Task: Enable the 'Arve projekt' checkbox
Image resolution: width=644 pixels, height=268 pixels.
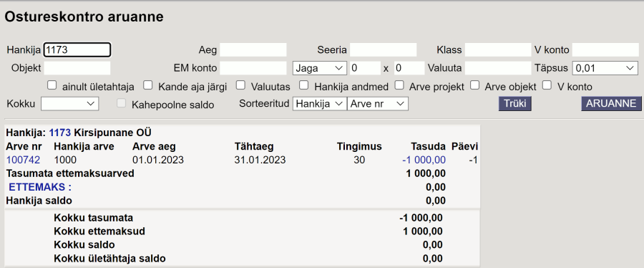Action: [x=399, y=85]
